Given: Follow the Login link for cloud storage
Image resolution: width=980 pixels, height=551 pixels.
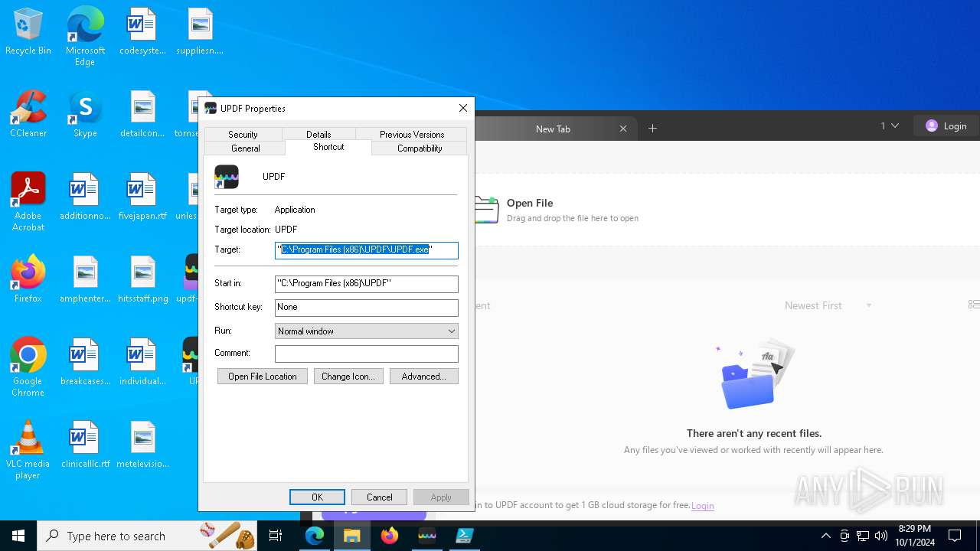Looking at the screenshot, I should (702, 505).
